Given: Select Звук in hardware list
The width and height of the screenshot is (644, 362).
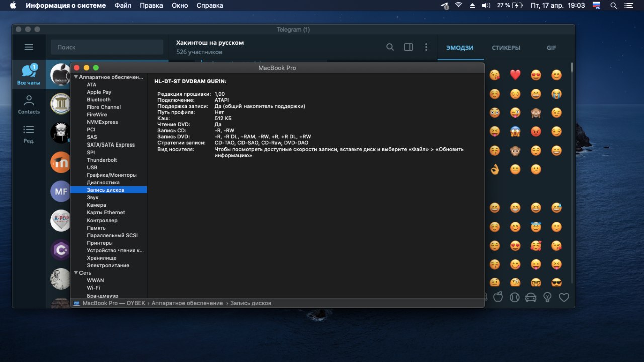Looking at the screenshot, I should (92, 198).
